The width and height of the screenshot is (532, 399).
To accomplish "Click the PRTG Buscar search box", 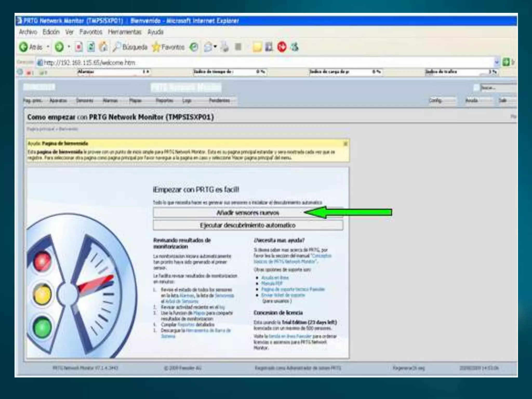I will pos(498,88).
